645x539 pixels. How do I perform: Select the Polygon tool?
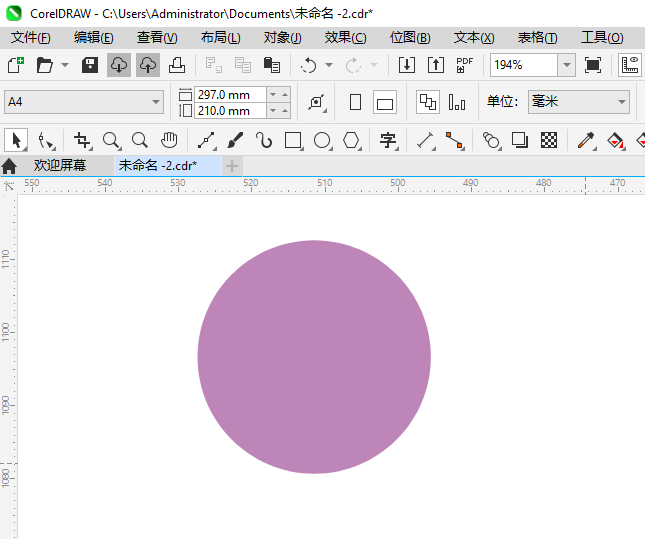[x=352, y=140]
